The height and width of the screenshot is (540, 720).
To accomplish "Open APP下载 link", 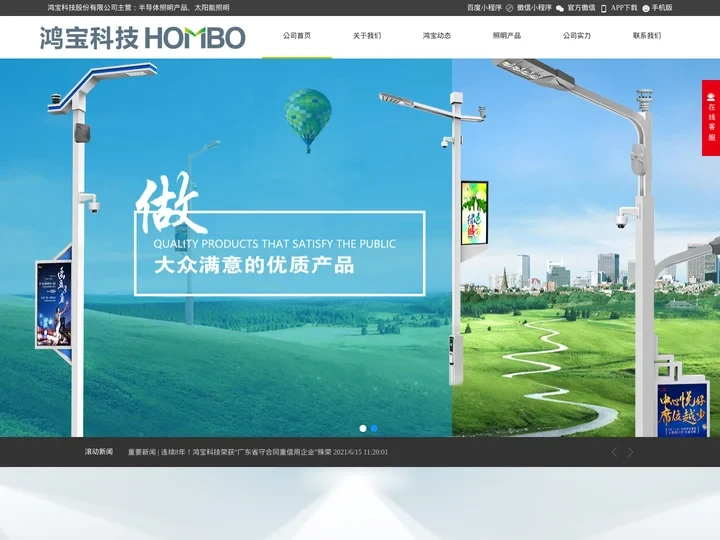I will 624,8.
